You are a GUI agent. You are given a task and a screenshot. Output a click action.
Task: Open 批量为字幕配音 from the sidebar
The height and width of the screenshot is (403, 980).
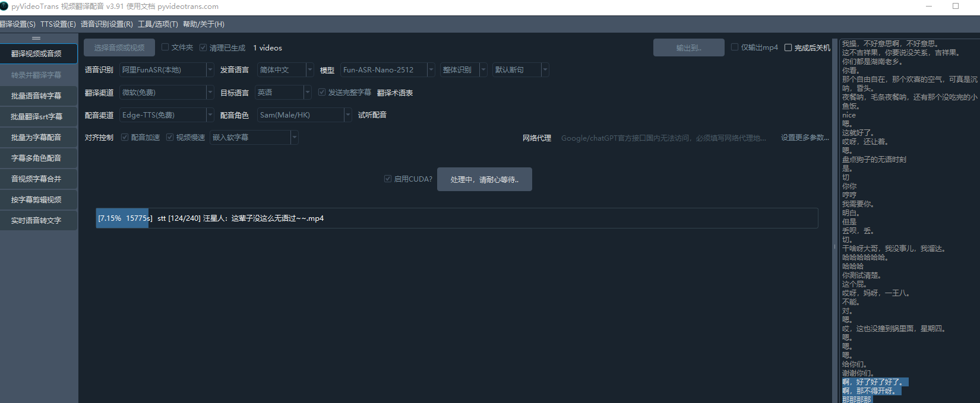[x=39, y=137]
